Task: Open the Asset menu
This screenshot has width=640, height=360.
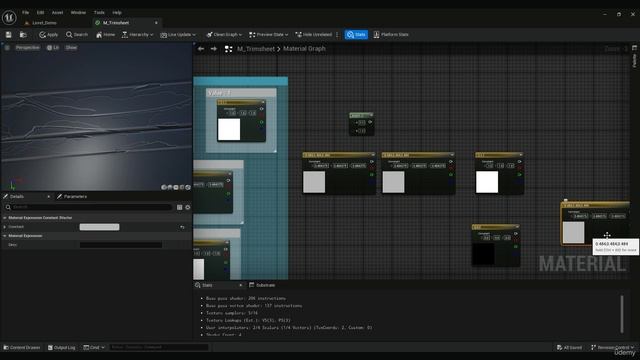Action: tap(57, 13)
